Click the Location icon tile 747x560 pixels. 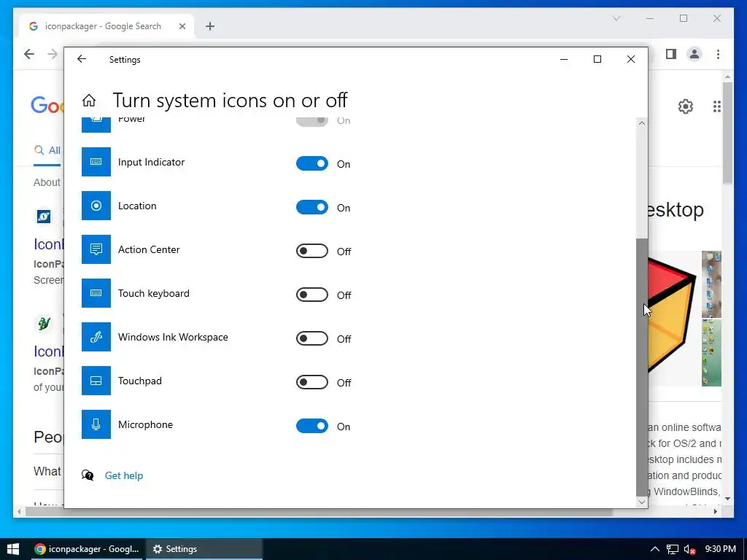coord(96,206)
